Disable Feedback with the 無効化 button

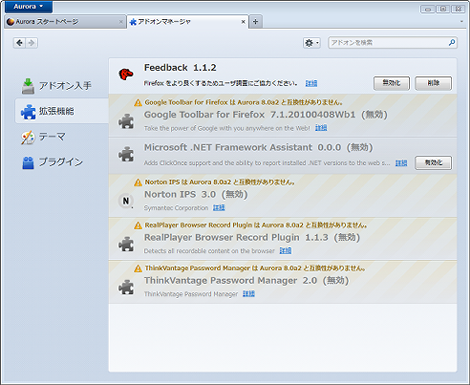pos(392,83)
